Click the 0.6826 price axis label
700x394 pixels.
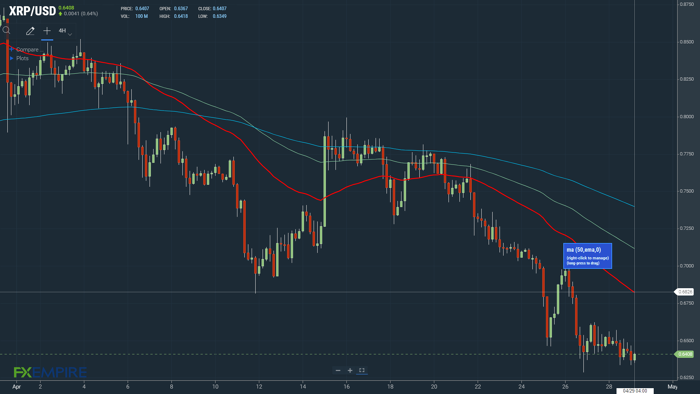click(x=685, y=292)
